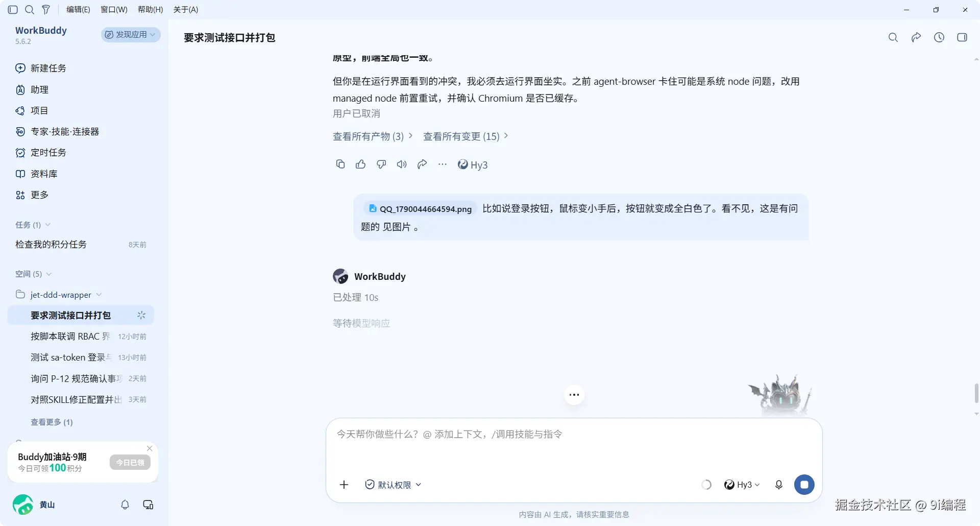The width and height of the screenshot is (980, 526).
Task: Click the robot mascot above input box
Action: pyautogui.click(x=780, y=395)
